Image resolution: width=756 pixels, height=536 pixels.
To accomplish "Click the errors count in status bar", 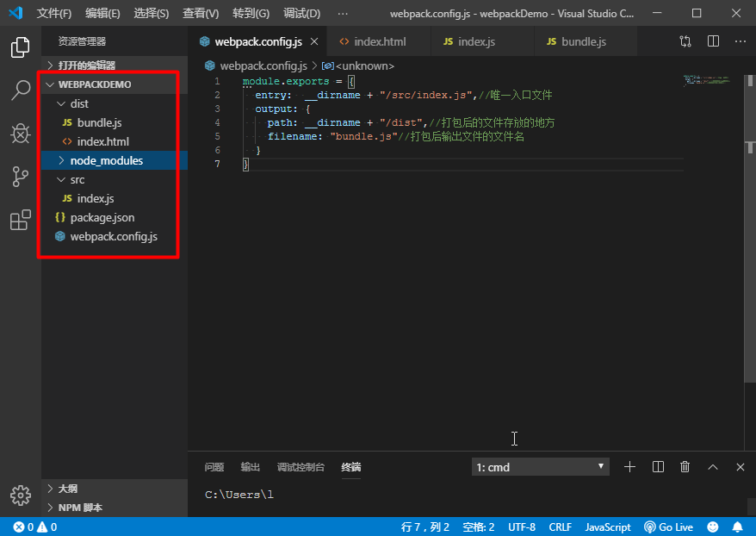I will [23, 527].
